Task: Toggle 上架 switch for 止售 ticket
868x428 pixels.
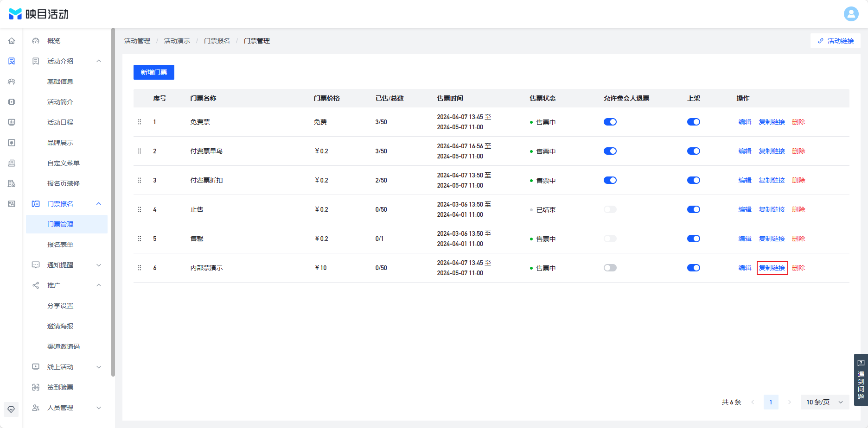Action: coord(694,209)
